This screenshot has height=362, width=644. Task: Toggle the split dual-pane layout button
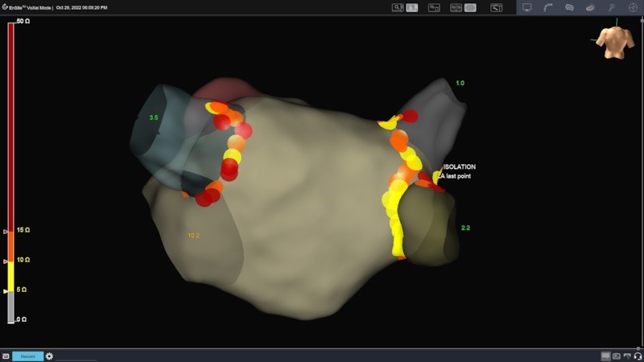click(456, 7)
